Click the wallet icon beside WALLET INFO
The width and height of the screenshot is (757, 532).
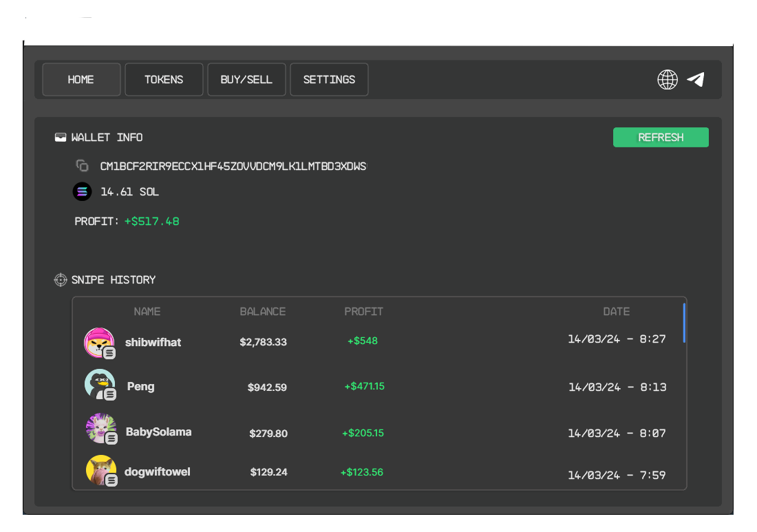coord(61,137)
